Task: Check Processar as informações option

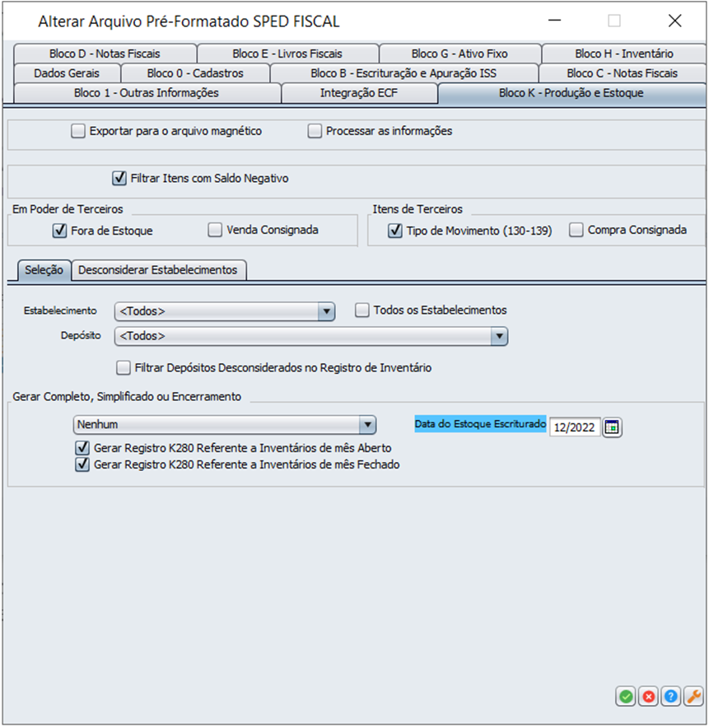Action: click(315, 131)
